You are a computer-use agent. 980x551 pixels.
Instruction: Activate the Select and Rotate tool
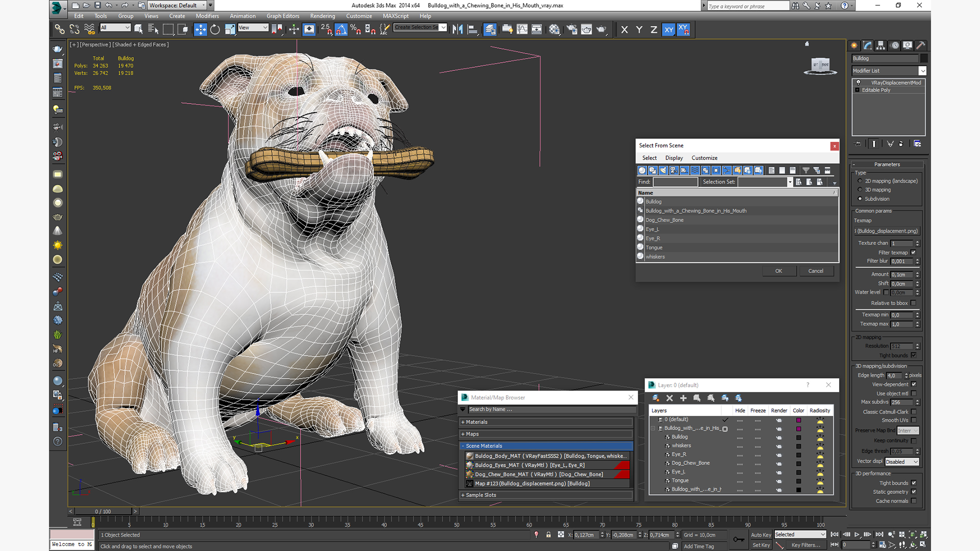coord(215,30)
